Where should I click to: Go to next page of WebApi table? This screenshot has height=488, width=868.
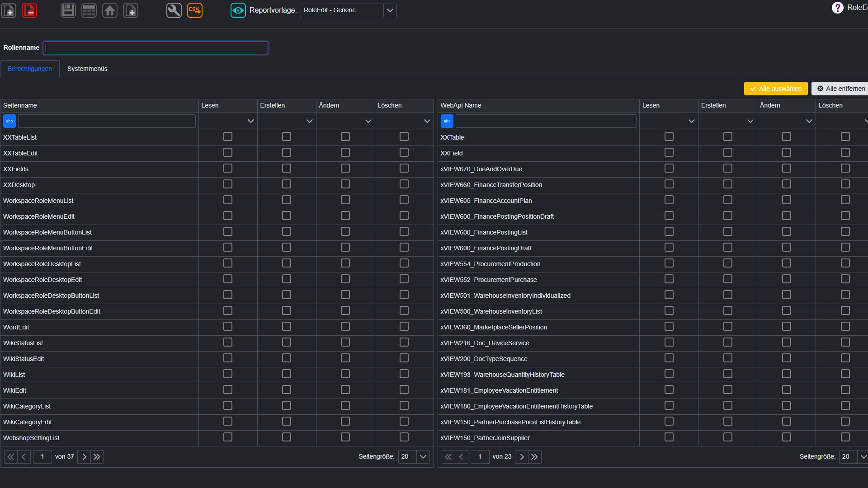pos(522,457)
